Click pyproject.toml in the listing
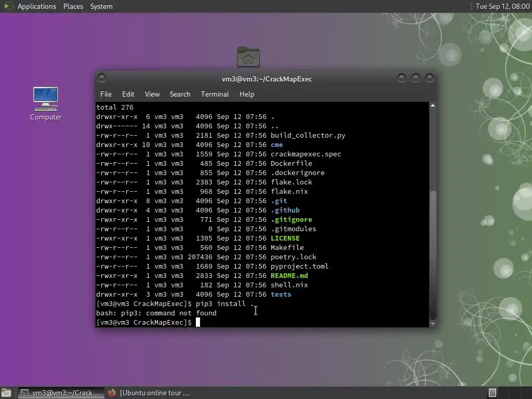Screen dimensions: 532x399 click(300, 267)
